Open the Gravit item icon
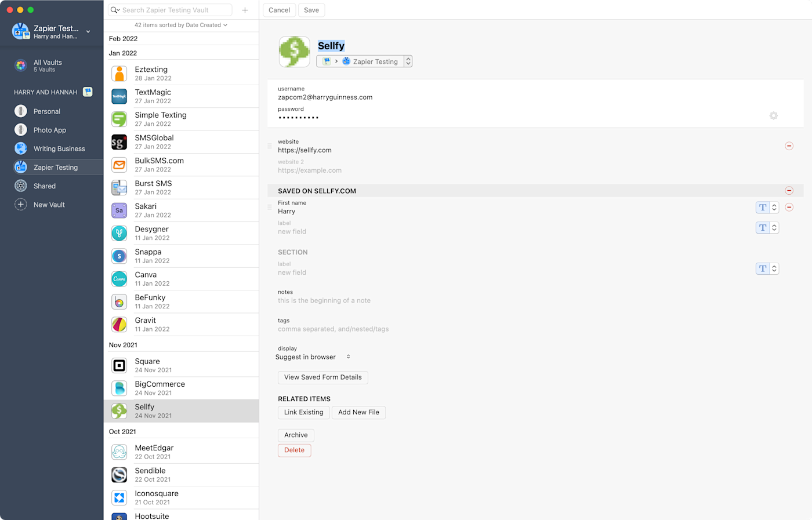This screenshot has height=520, width=812. [119, 325]
